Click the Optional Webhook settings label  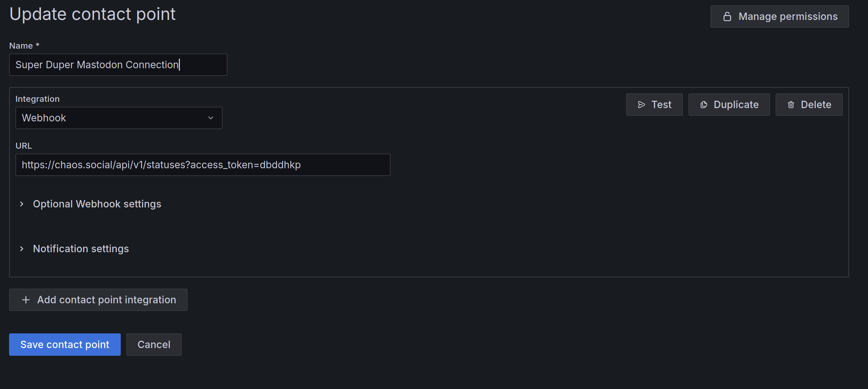(97, 204)
